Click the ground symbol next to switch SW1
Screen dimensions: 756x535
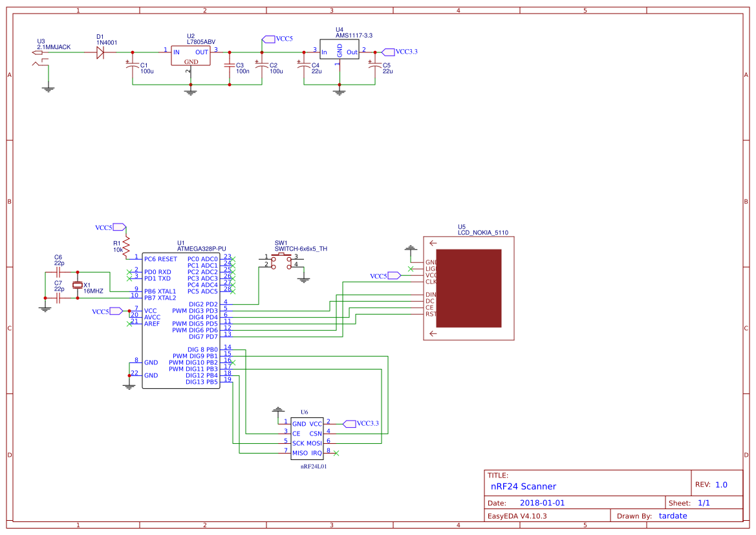(304, 279)
